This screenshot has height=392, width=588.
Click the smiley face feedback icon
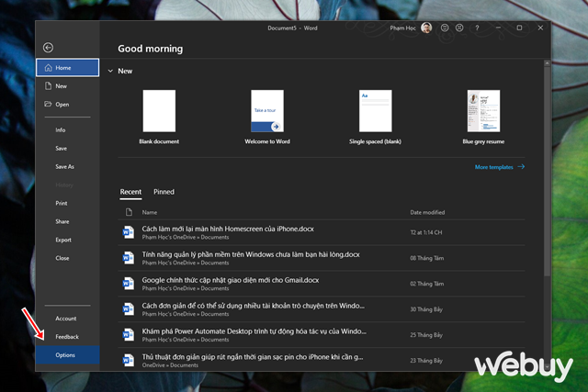445,28
